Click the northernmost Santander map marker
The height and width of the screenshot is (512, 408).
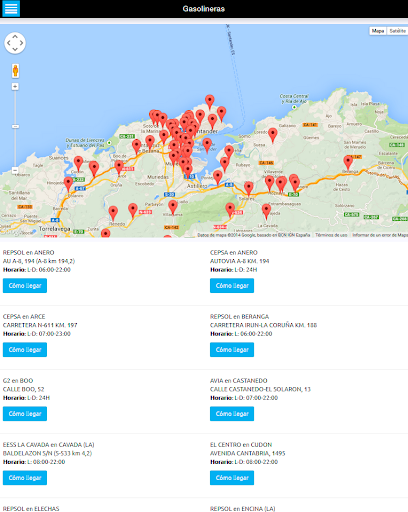click(x=209, y=102)
